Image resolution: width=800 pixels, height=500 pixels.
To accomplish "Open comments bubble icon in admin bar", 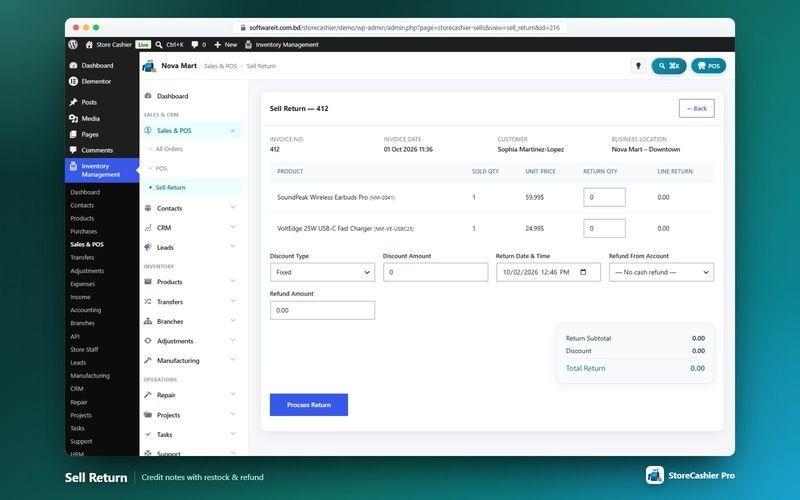I will 195,45.
